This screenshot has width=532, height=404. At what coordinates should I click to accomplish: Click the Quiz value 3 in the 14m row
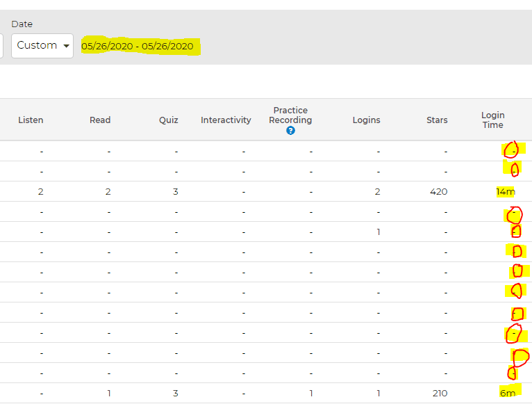tap(176, 192)
